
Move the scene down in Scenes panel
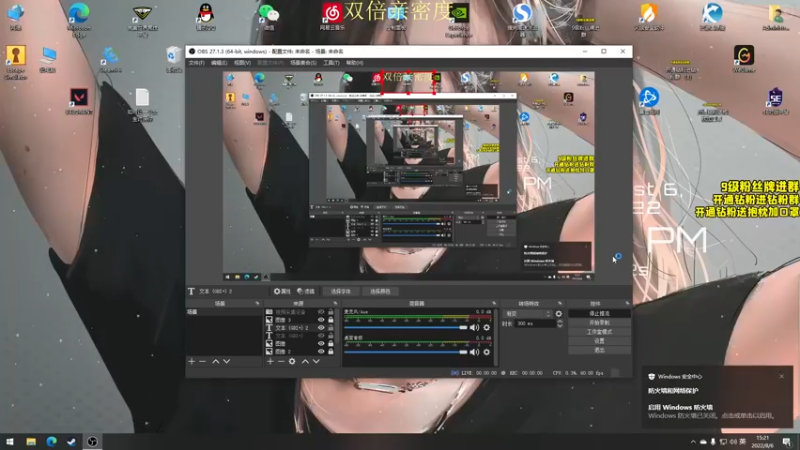[227, 361]
